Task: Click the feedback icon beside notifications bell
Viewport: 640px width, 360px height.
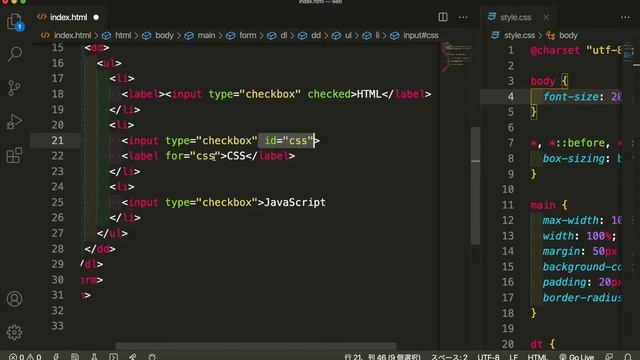Action: point(609,357)
